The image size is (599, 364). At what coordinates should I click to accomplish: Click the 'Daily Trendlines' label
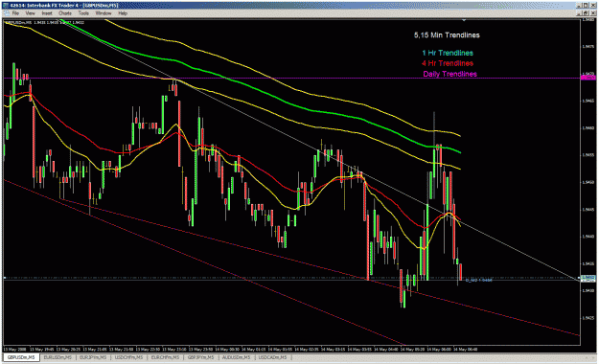click(449, 74)
